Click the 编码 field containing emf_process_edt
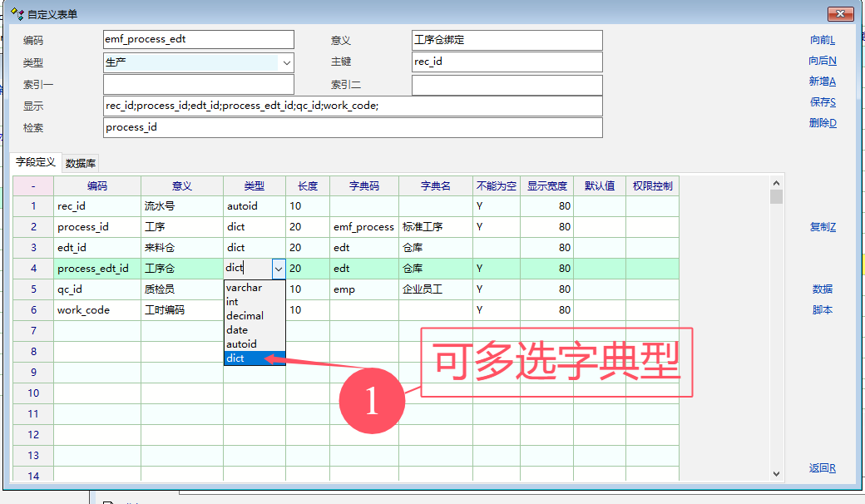 [x=198, y=40]
